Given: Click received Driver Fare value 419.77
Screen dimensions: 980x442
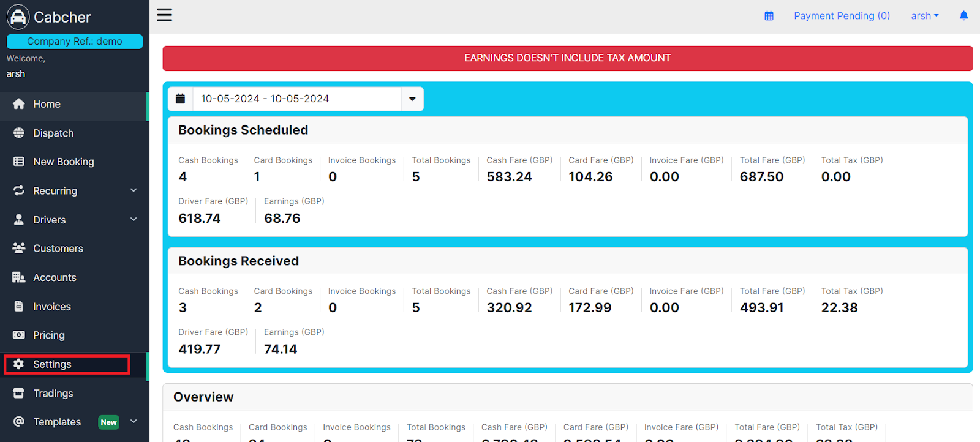Looking at the screenshot, I should pos(200,349).
